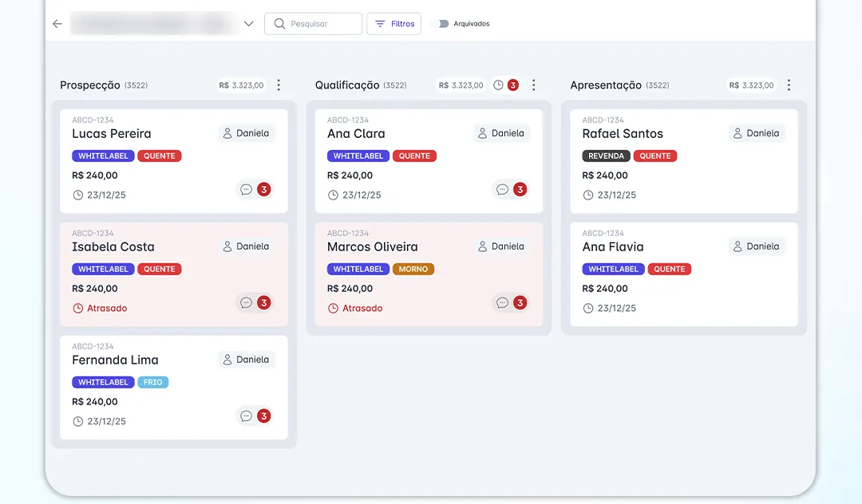Open comments on Marcos Oliveira card
The image size is (862, 504).
[511, 302]
